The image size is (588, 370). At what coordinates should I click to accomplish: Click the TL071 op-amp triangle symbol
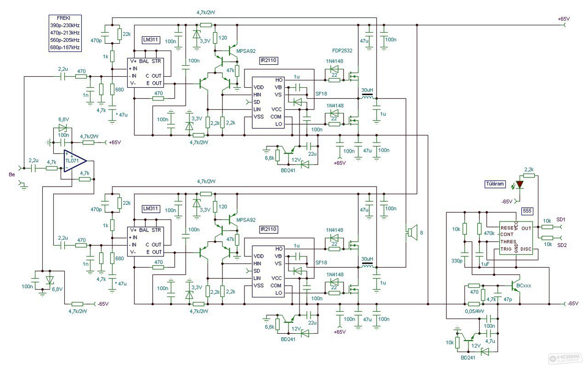pyautogui.click(x=75, y=161)
